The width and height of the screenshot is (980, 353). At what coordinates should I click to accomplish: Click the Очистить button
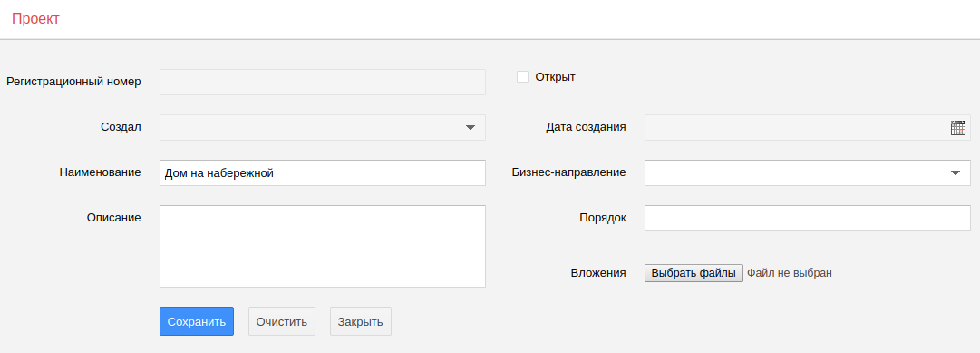282,321
